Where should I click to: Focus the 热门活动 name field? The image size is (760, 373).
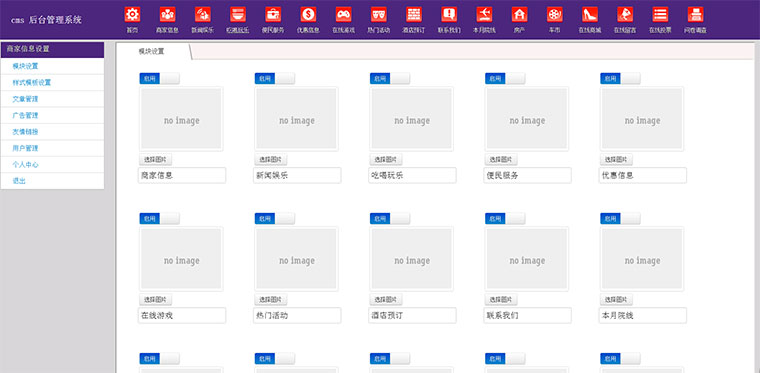[x=297, y=315]
